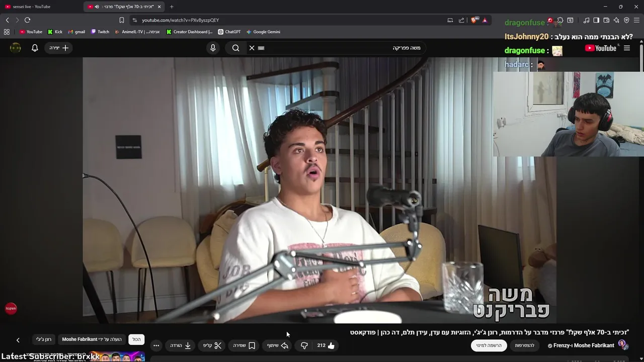Mute the tab using its speaker icon
This screenshot has width=644, height=362.
[97, 7]
